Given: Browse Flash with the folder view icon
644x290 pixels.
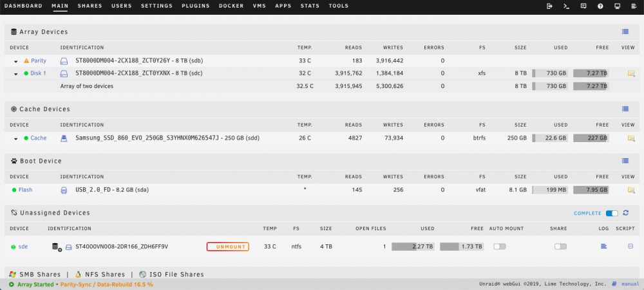Looking at the screenshot, I should 631,190.
